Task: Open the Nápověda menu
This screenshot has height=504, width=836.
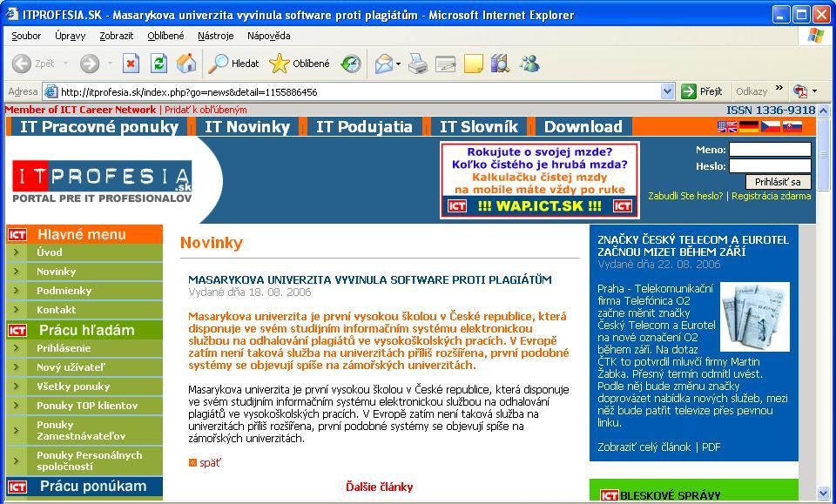Action: click(x=269, y=36)
